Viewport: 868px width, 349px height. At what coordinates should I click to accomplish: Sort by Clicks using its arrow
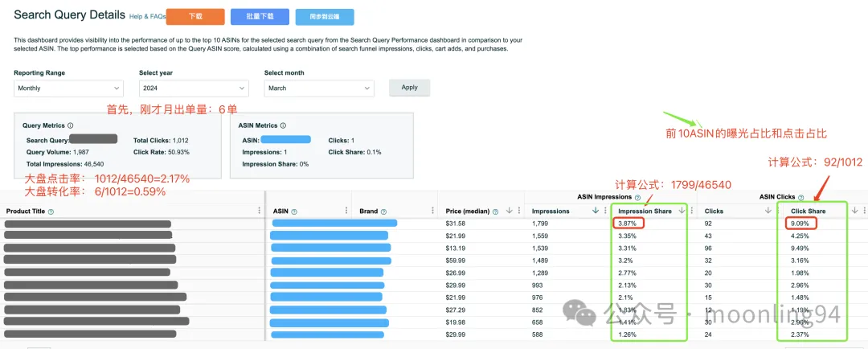(x=768, y=211)
